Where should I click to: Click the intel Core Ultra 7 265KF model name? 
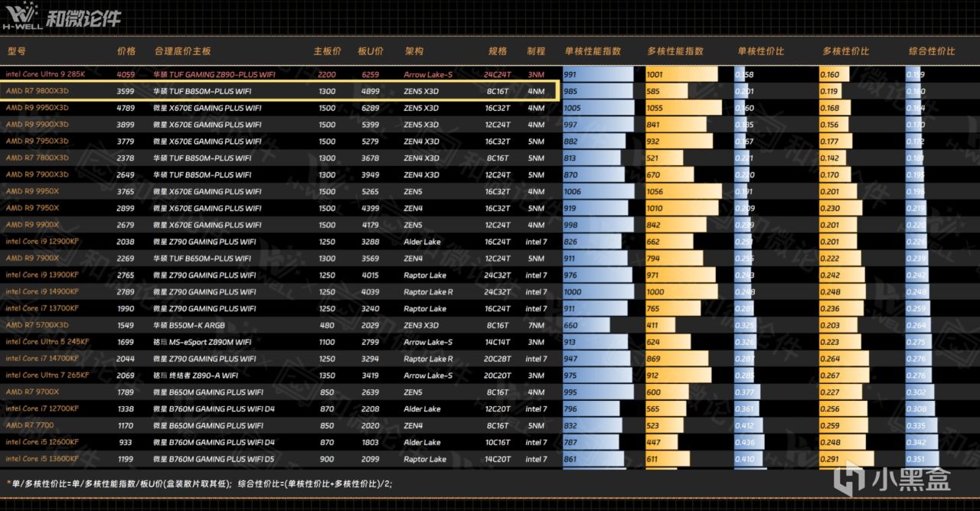point(47,376)
